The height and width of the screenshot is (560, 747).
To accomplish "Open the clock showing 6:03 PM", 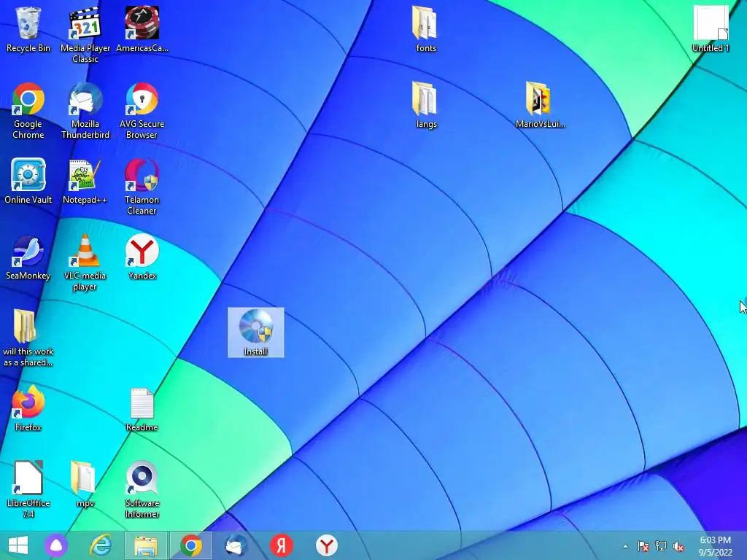I will point(715,546).
